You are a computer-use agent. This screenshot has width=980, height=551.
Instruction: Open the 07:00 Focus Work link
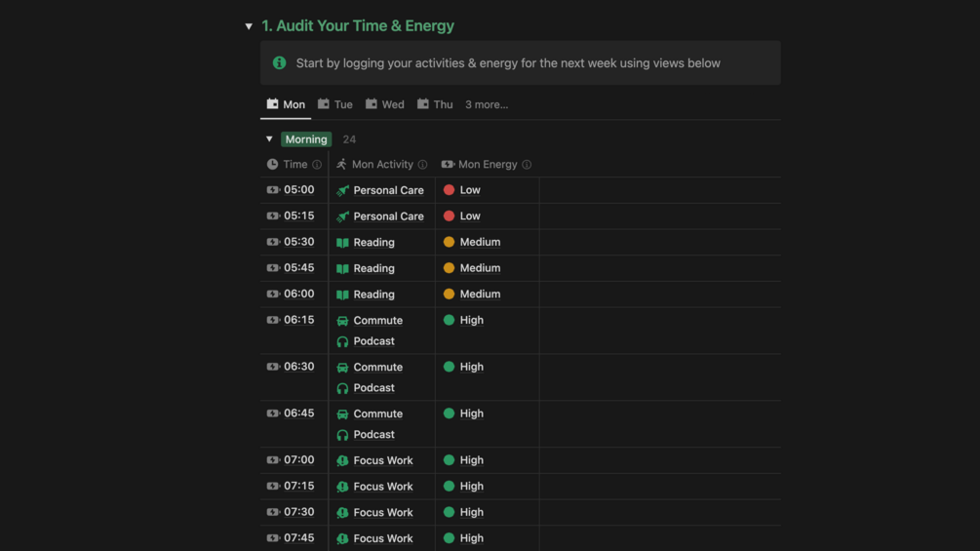coord(382,461)
